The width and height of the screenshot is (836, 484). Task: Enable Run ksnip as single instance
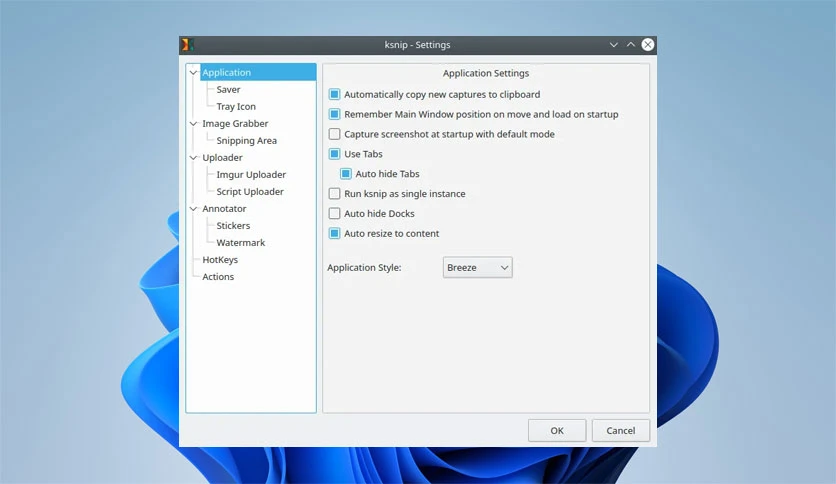pyautogui.click(x=334, y=193)
